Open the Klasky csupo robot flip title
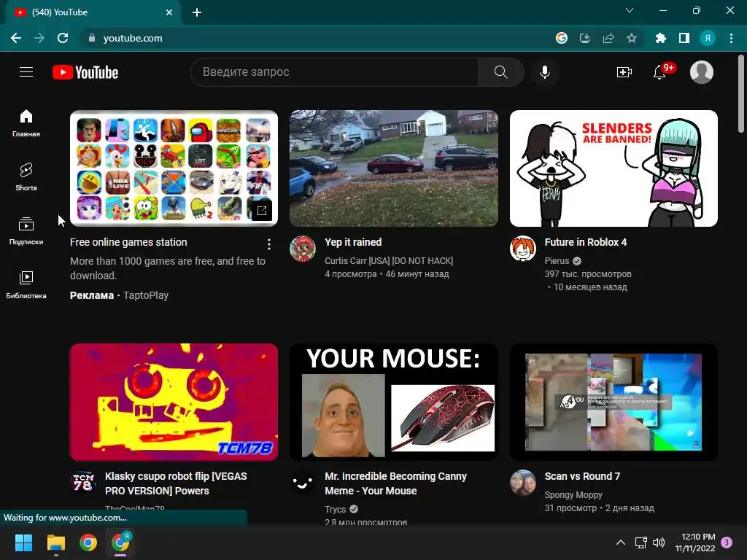The height and width of the screenshot is (560, 747). 176,483
